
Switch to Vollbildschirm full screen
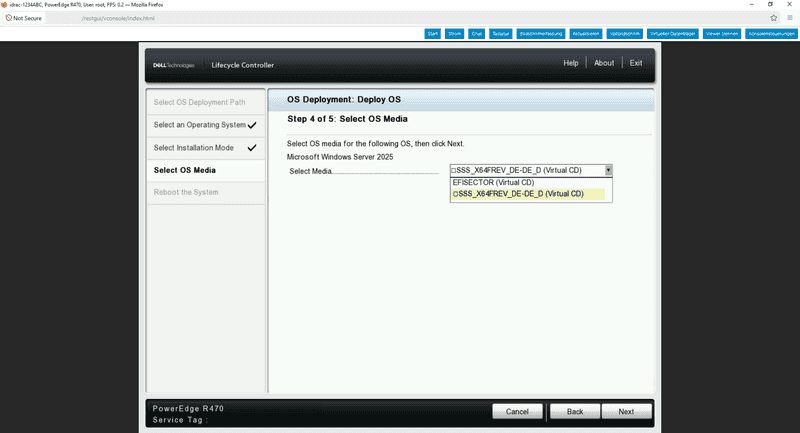[624, 34]
